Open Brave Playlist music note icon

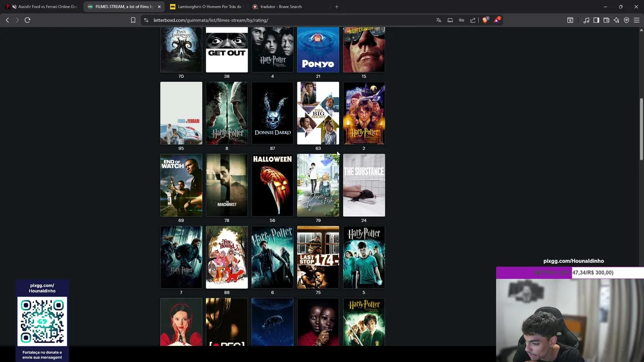586,20
